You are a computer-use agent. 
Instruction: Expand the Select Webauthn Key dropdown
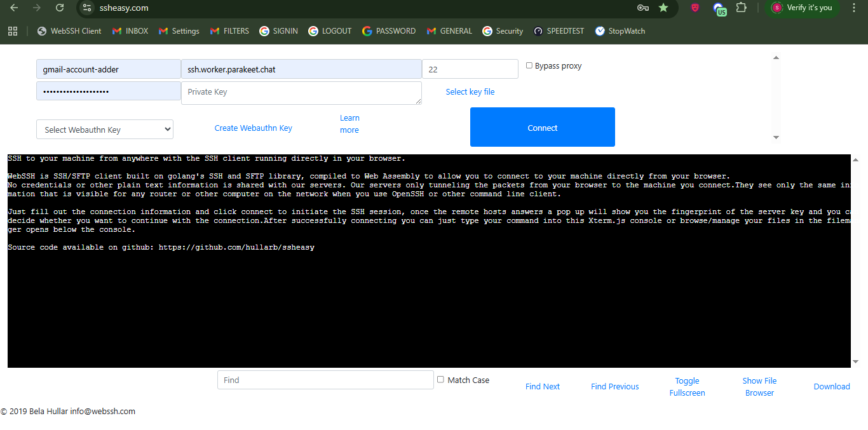(x=105, y=130)
